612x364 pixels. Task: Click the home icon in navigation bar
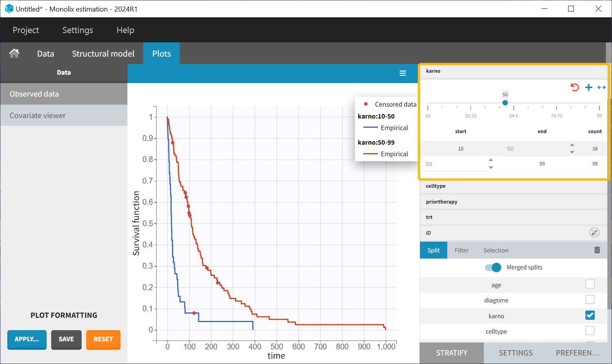point(14,53)
